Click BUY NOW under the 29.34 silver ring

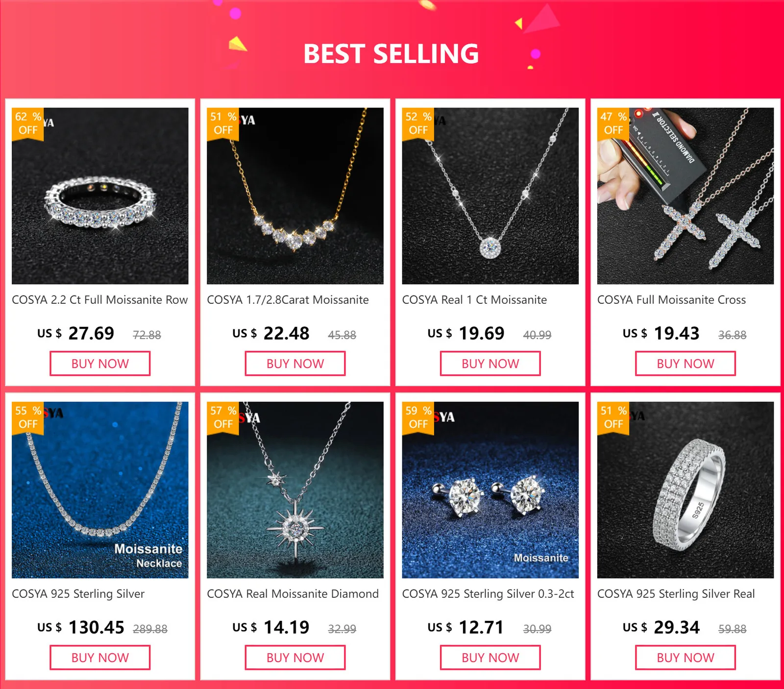pos(686,658)
